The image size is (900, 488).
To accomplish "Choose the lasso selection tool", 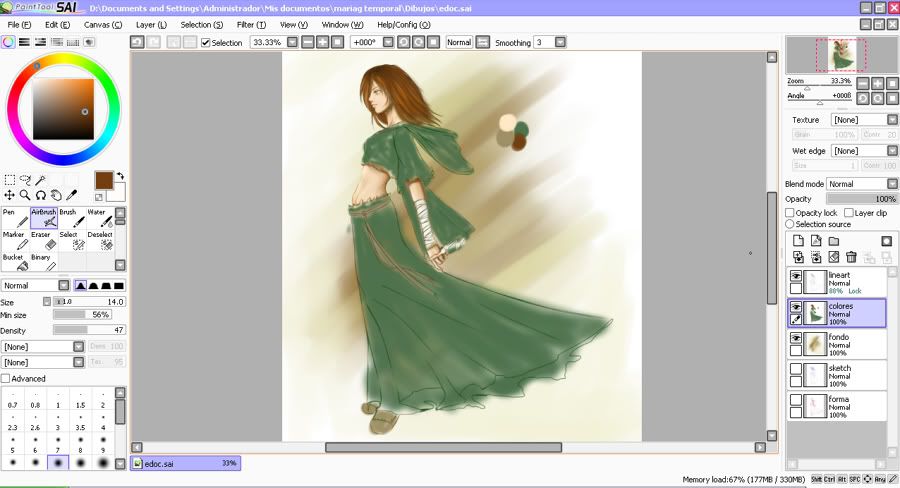I will point(25,180).
